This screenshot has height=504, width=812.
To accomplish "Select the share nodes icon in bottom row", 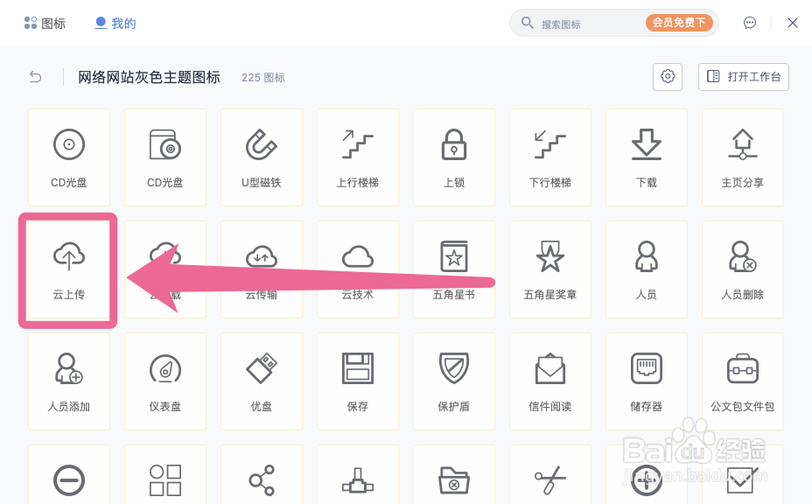I will click(x=262, y=479).
